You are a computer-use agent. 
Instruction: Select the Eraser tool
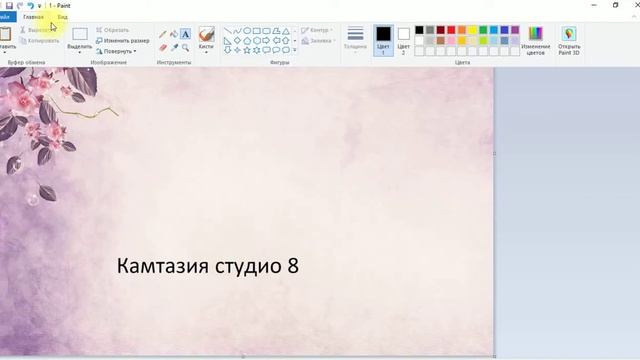coord(163,48)
